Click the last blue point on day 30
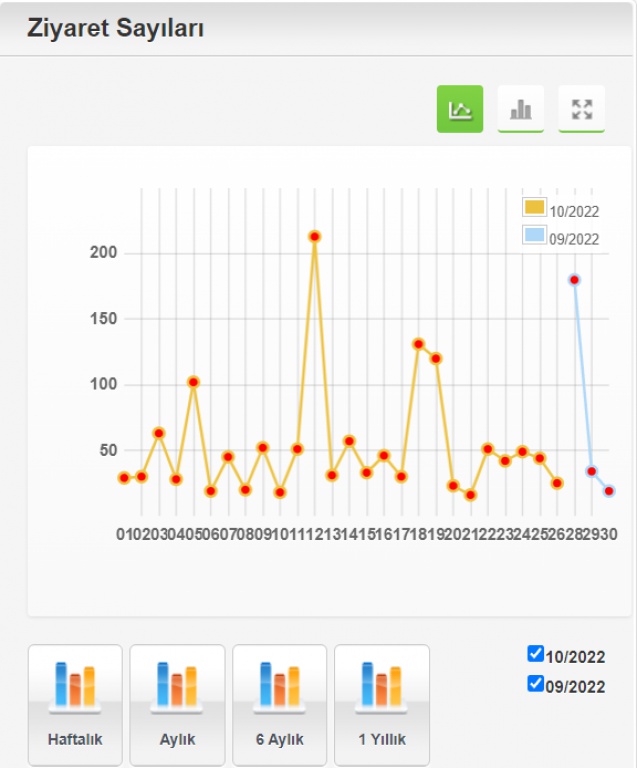Viewport: 637px width, 768px height. (608, 491)
